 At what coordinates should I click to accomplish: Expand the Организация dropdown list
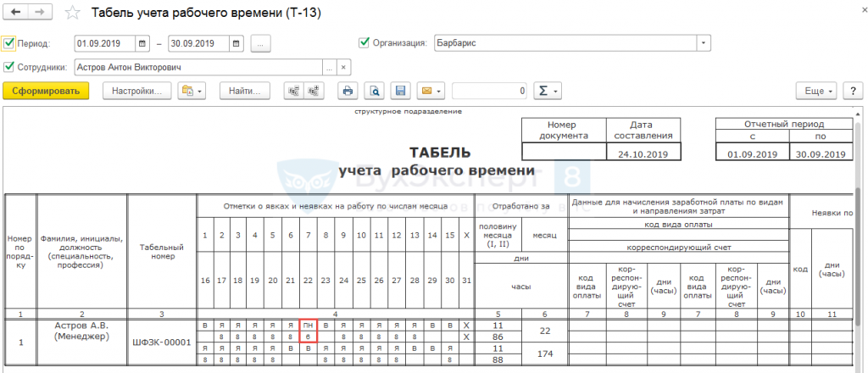pyautogui.click(x=704, y=43)
